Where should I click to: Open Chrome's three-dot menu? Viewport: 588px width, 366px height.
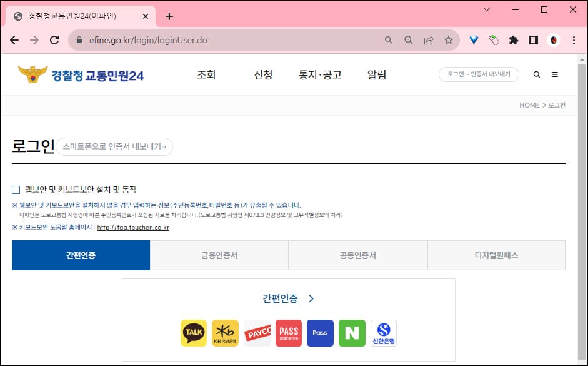[x=574, y=39]
